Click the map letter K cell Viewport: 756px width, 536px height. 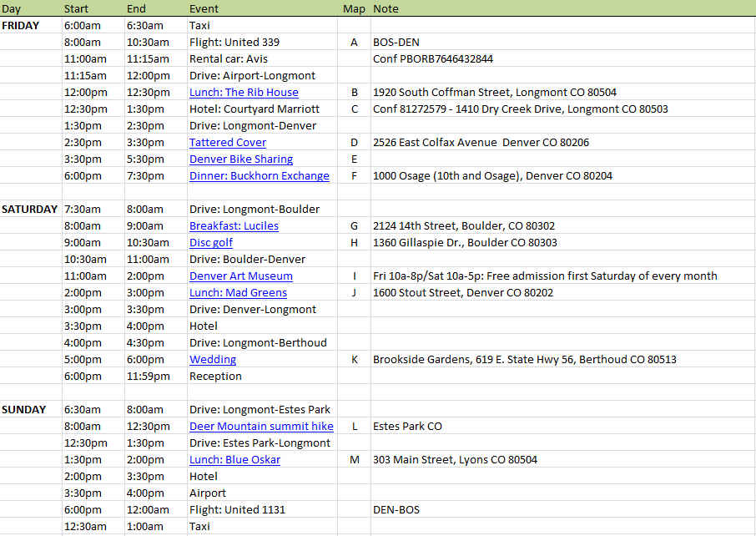355,360
